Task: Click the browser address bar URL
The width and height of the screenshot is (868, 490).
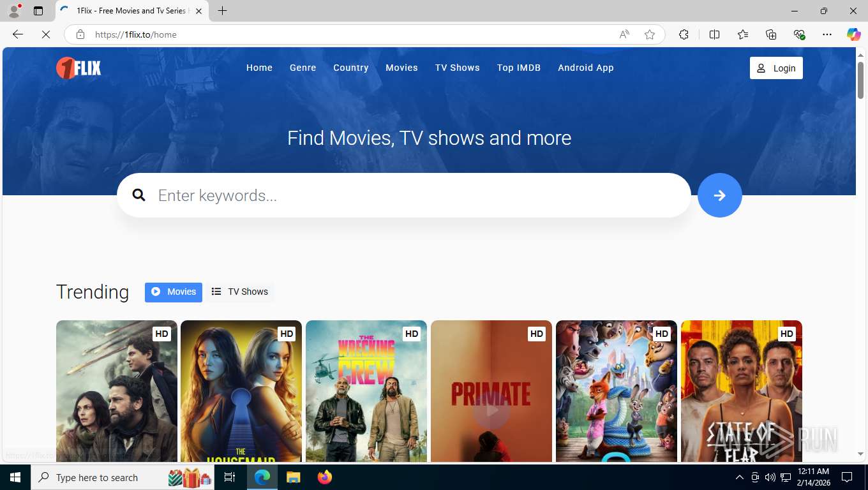Action: [x=136, y=34]
